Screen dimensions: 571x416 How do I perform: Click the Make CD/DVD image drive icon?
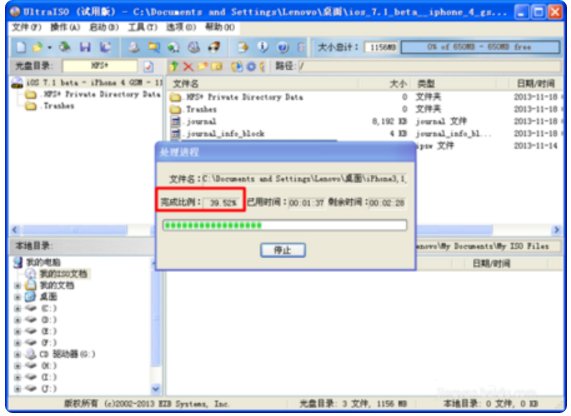tap(134, 47)
